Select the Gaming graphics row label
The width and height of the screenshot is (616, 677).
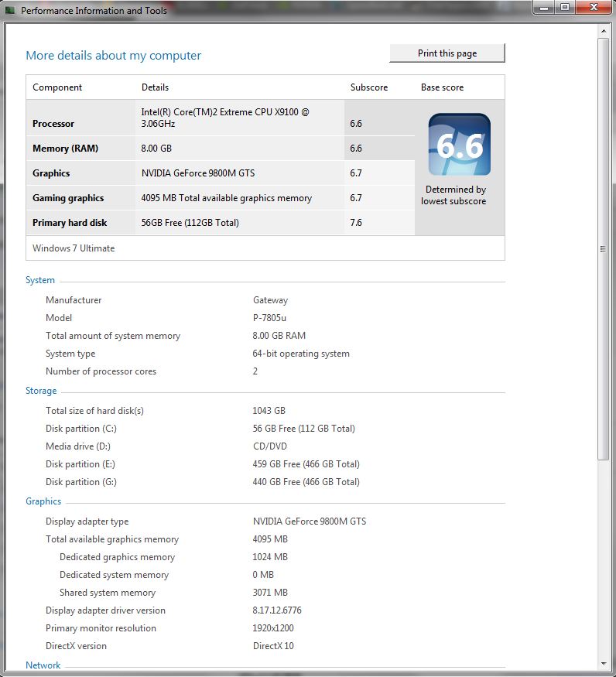click(x=68, y=198)
